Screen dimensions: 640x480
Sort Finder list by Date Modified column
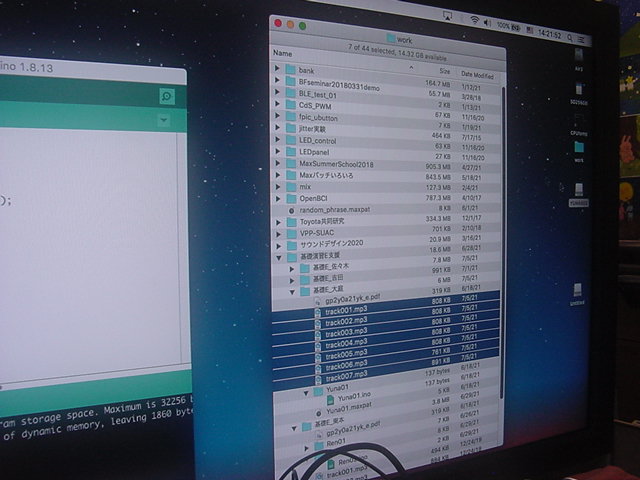[477, 75]
